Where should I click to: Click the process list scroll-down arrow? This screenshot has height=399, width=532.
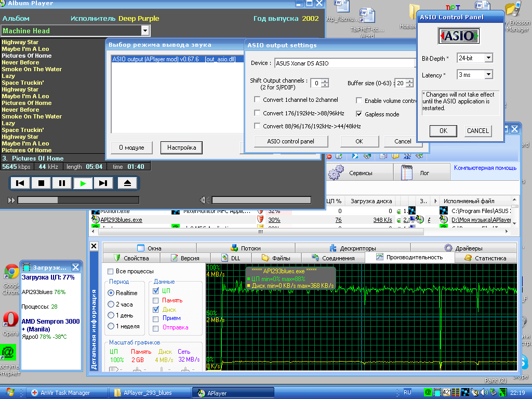(515, 223)
